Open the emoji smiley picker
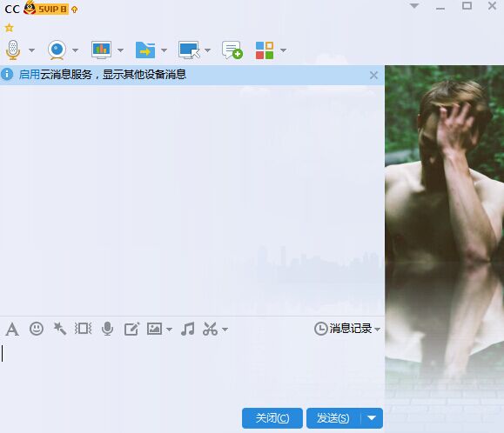 tap(37, 329)
